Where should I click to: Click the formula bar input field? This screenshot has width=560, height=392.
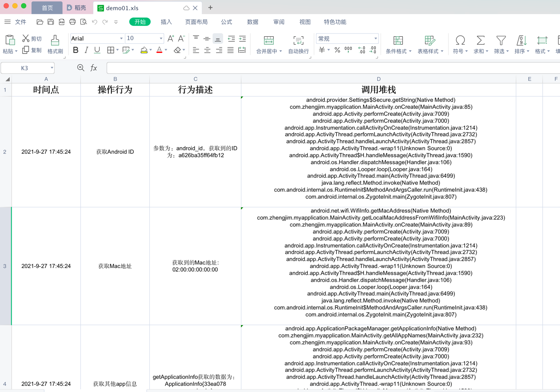tap(333, 68)
